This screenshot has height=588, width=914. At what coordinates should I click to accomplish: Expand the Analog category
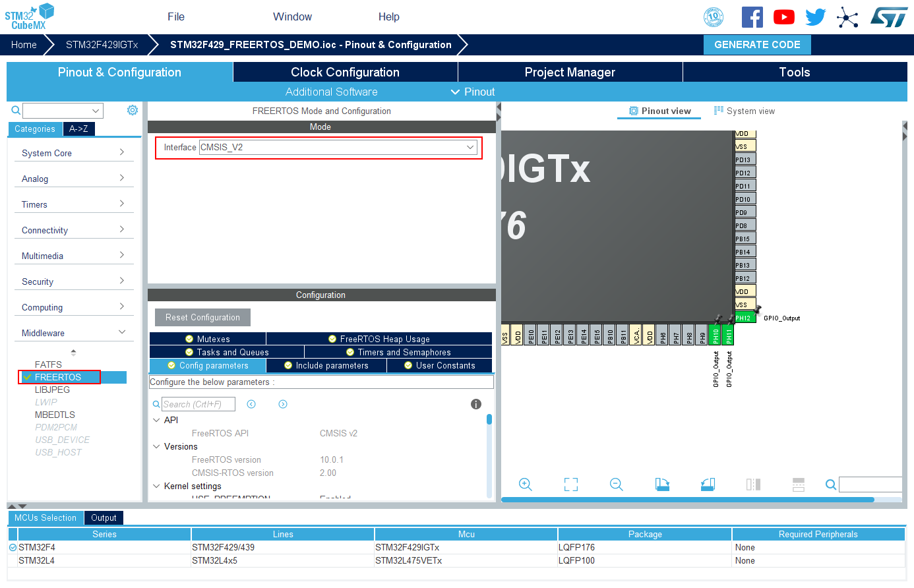coord(74,179)
